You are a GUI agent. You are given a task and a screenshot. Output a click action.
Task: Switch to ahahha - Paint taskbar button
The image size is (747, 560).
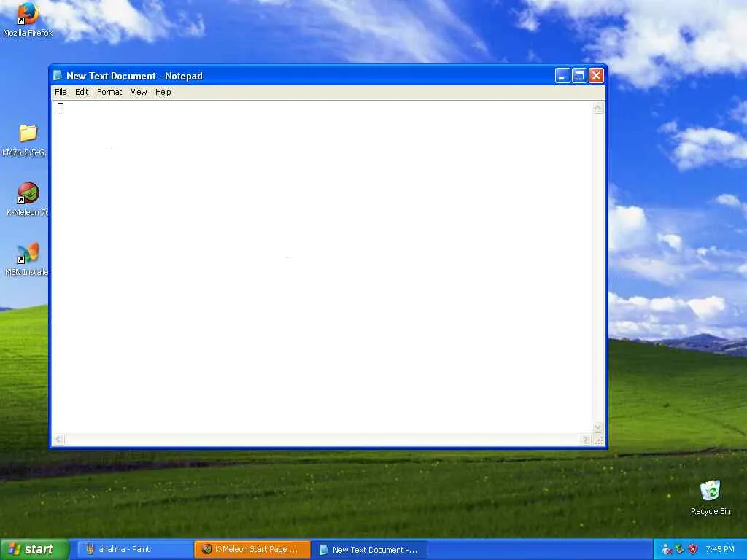(135, 550)
